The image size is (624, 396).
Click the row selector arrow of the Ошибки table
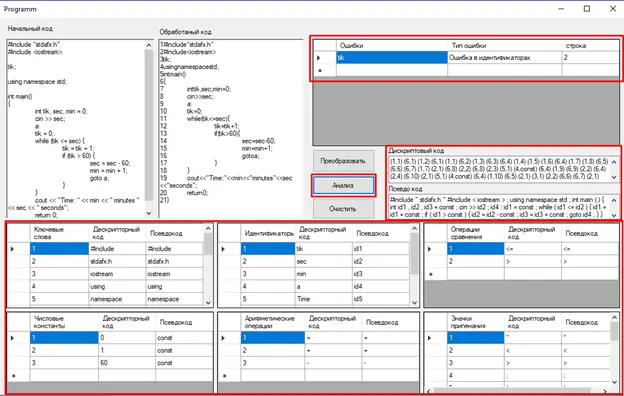(325, 58)
